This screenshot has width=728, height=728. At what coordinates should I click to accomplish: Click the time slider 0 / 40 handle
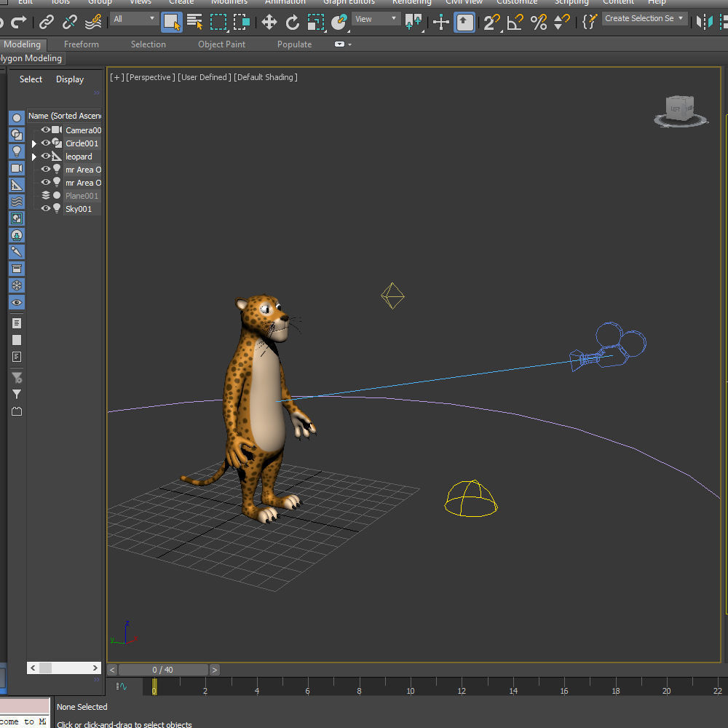click(163, 670)
